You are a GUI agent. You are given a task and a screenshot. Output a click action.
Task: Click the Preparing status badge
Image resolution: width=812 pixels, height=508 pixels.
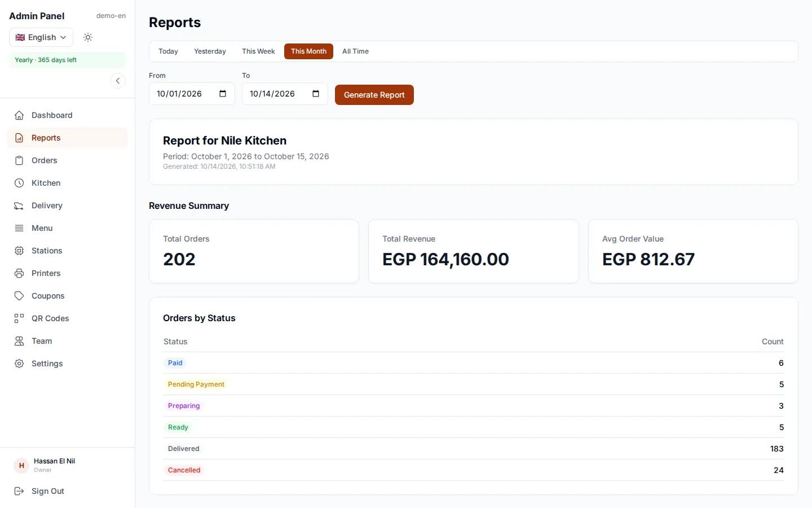pos(184,406)
